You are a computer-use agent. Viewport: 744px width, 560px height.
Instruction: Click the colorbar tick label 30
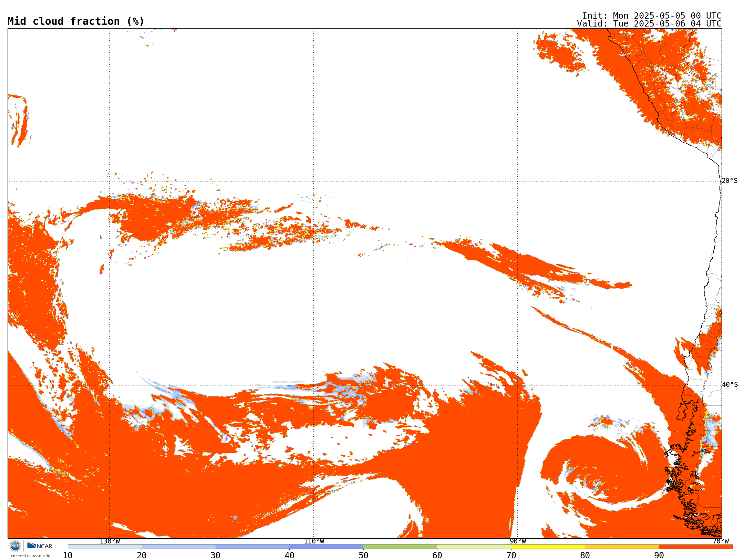pyautogui.click(x=216, y=556)
